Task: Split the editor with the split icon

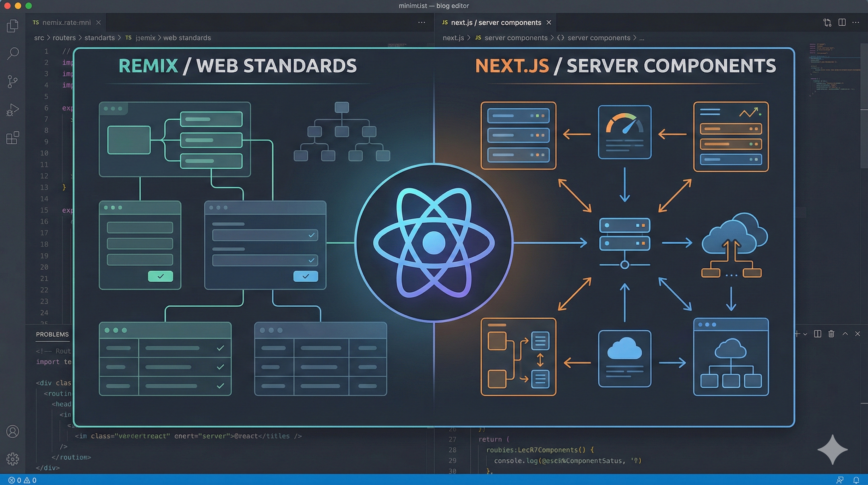Action: (x=842, y=22)
